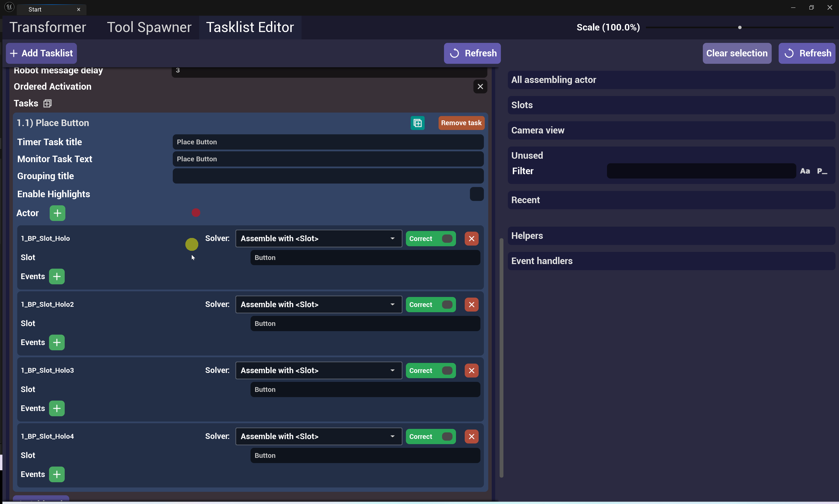Viewport: 839px width, 504px height.
Task: Add a new Actor with plus icon
Action: (57, 213)
